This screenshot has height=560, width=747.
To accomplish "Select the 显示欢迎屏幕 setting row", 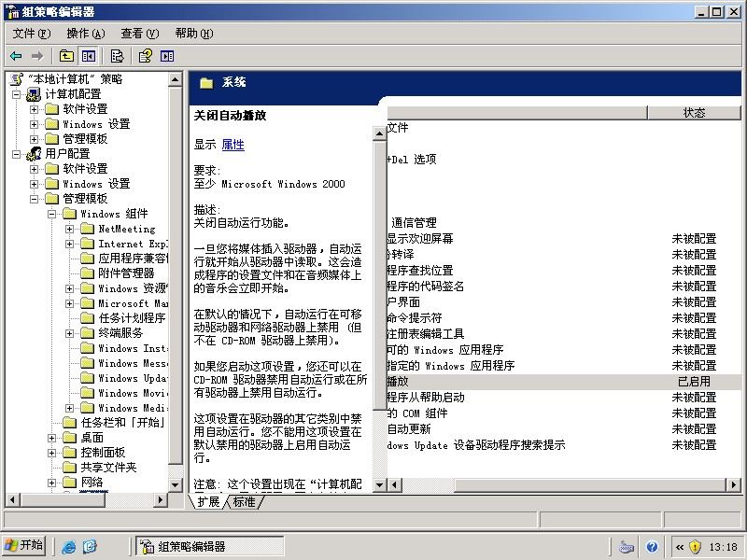I will tap(564, 239).
